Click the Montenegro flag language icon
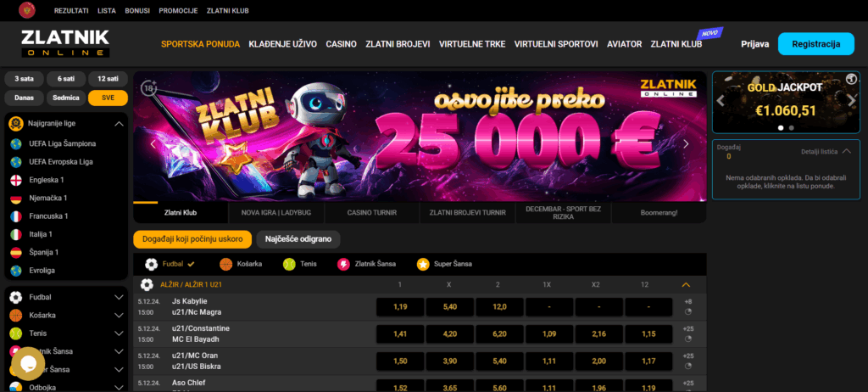This screenshot has height=392, width=868. pyautogui.click(x=25, y=10)
